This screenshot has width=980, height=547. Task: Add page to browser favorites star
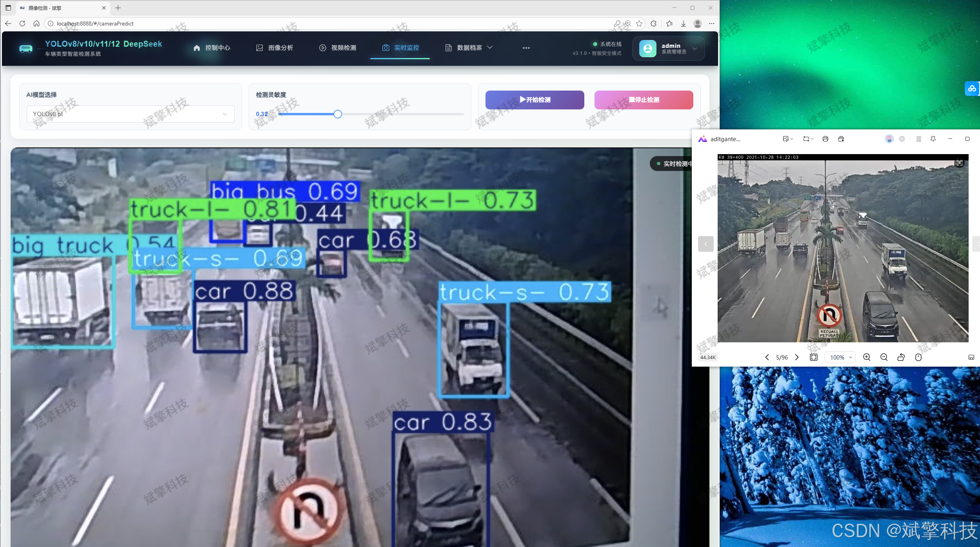[639, 24]
